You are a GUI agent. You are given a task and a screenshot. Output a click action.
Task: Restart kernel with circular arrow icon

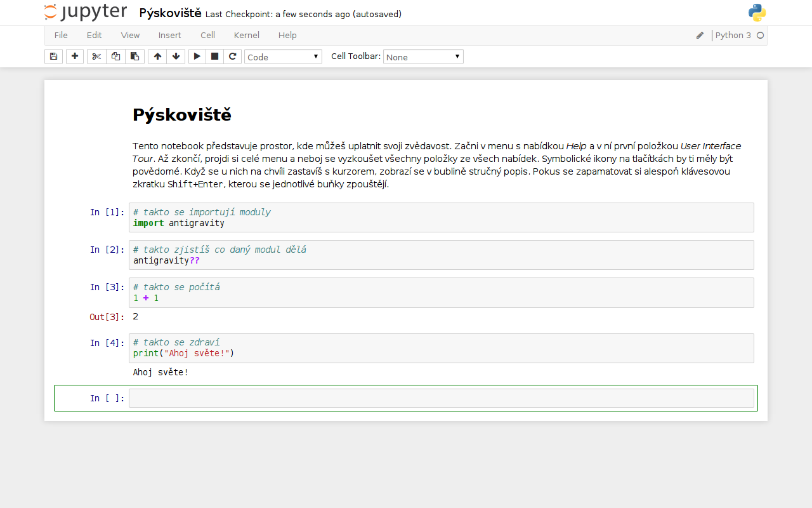tap(233, 57)
